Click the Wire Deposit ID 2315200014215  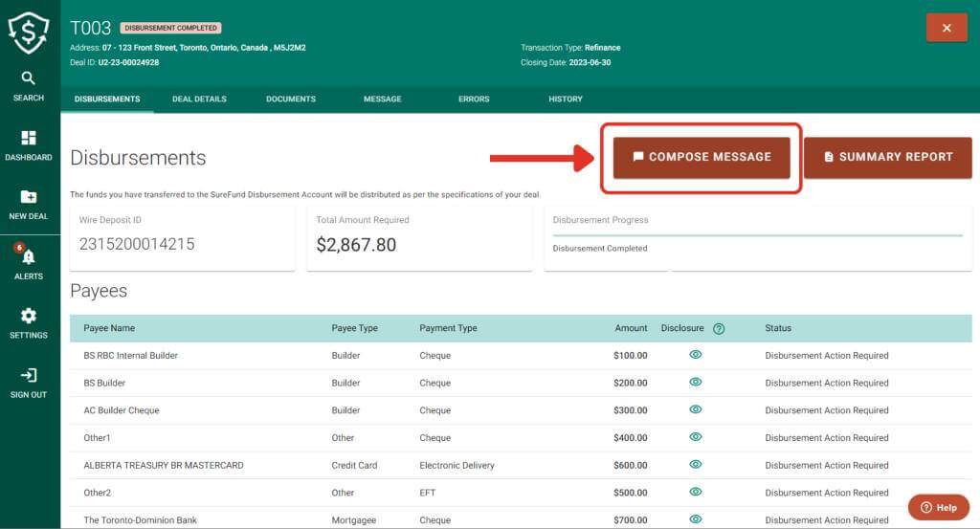pos(137,244)
